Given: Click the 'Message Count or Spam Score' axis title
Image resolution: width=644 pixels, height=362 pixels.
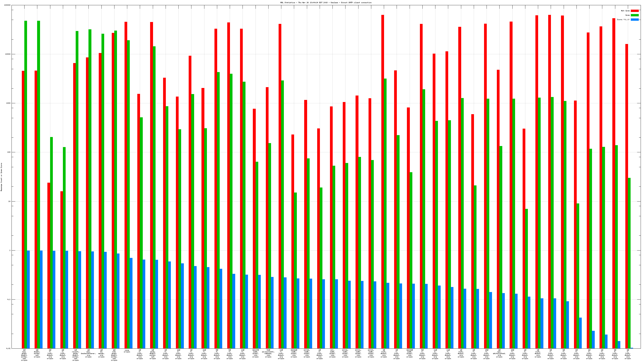Looking at the screenshot, I should tap(1, 177).
